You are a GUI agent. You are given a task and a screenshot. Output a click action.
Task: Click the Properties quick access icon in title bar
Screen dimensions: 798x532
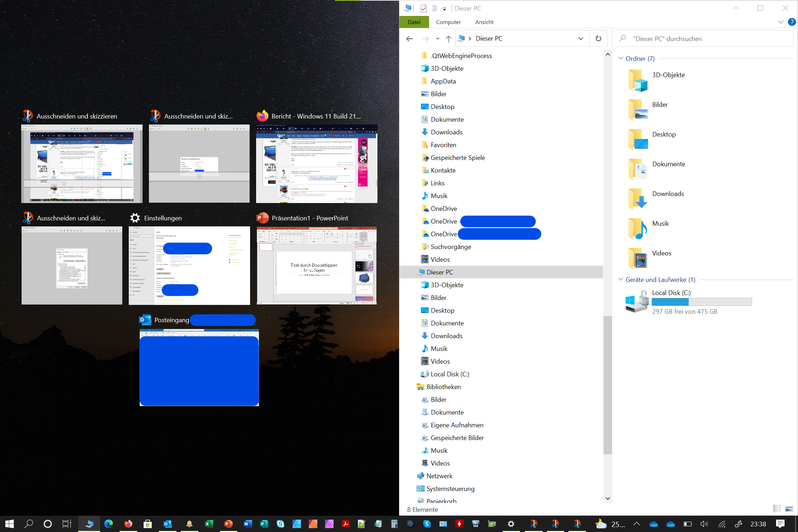pos(423,8)
